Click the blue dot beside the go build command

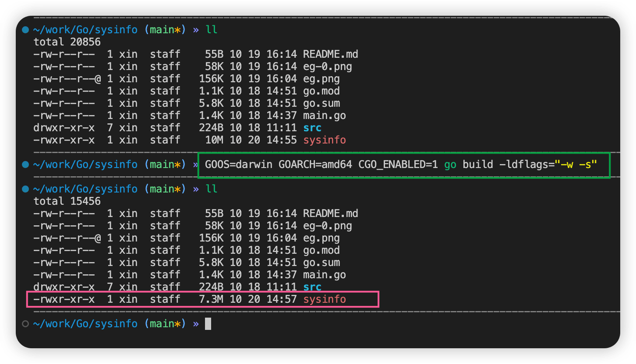point(25,164)
